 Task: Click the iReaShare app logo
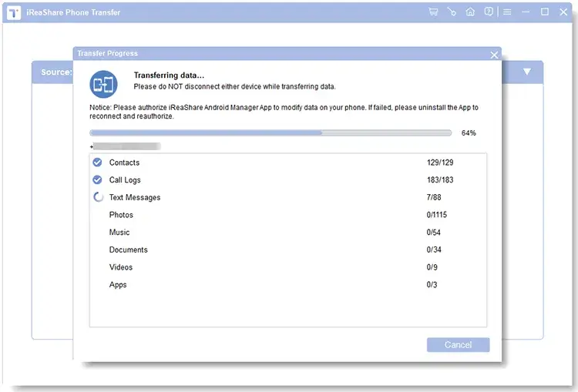(x=15, y=12)
